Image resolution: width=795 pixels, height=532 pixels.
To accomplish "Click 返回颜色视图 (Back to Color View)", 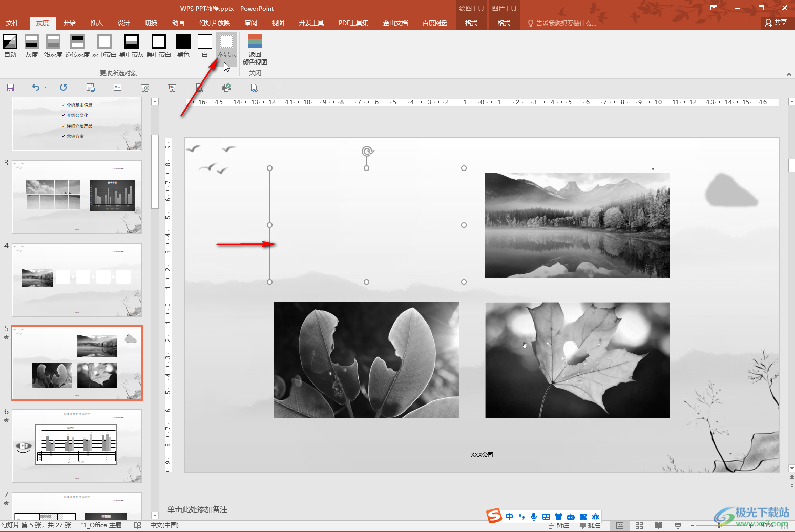I will click(x=255, y=50).
